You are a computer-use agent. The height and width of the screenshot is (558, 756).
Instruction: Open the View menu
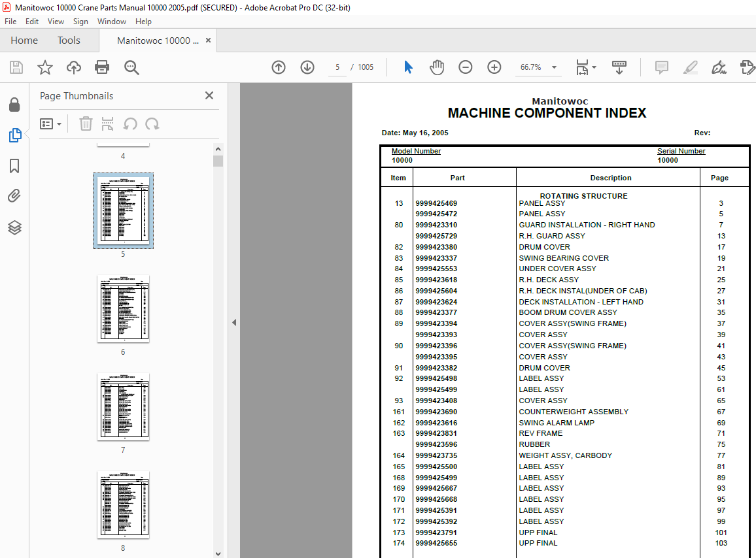pos(56,21)
